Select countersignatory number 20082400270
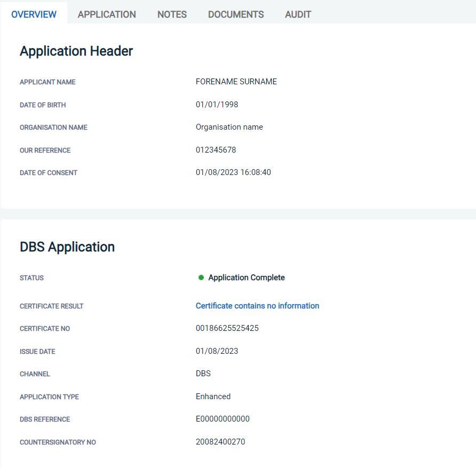This screenshot has width=476, height=468. tap(220, 442)
